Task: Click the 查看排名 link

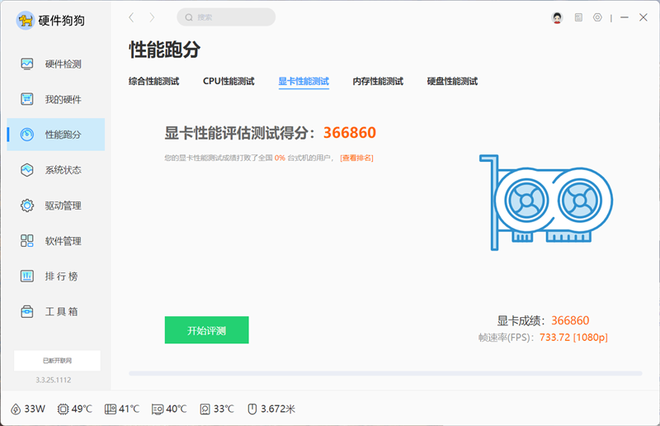Action: pyautogui.click(x=357, y=158)
